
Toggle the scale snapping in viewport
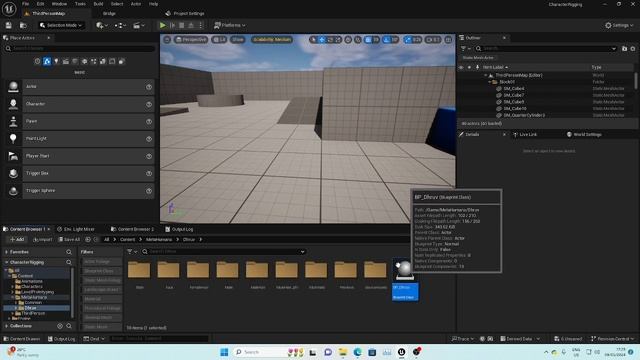[x=408, y=40]
